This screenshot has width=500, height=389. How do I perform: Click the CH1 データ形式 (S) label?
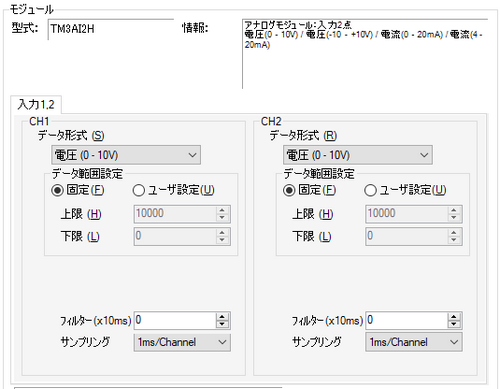click(71, 135)
